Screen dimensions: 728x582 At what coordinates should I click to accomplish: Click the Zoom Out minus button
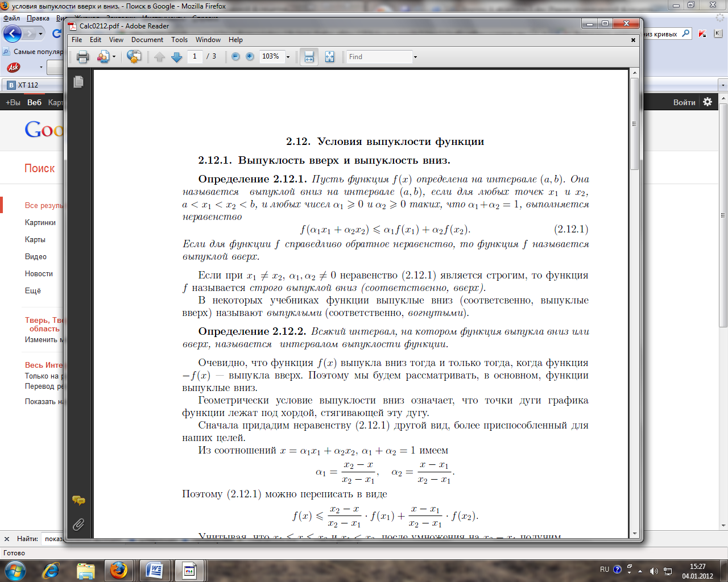(235, 57)
